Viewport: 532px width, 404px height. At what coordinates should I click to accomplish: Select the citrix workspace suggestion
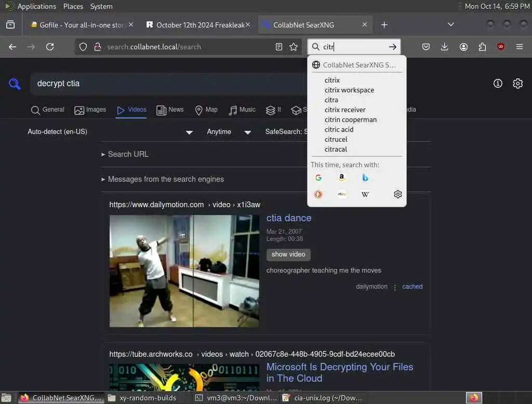coord(349,90)
